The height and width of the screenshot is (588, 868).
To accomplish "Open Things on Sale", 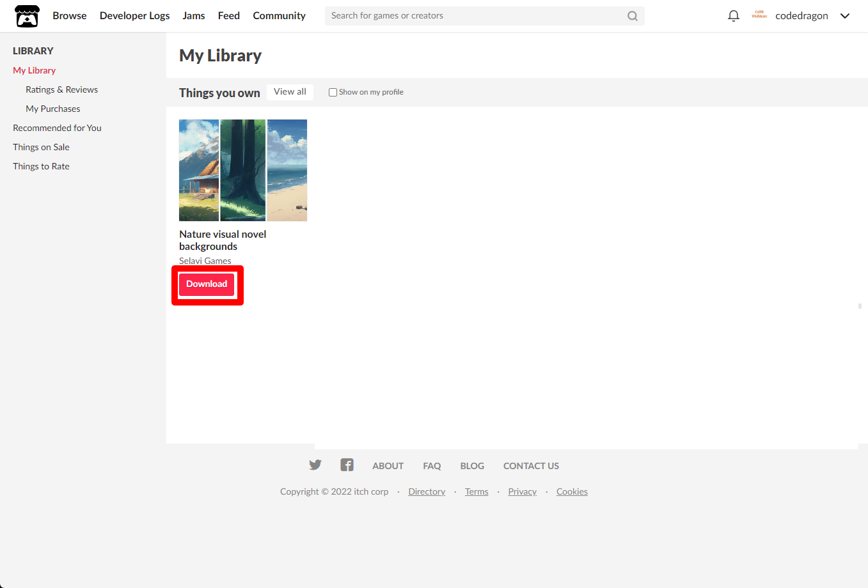I will tap(42, 147).
